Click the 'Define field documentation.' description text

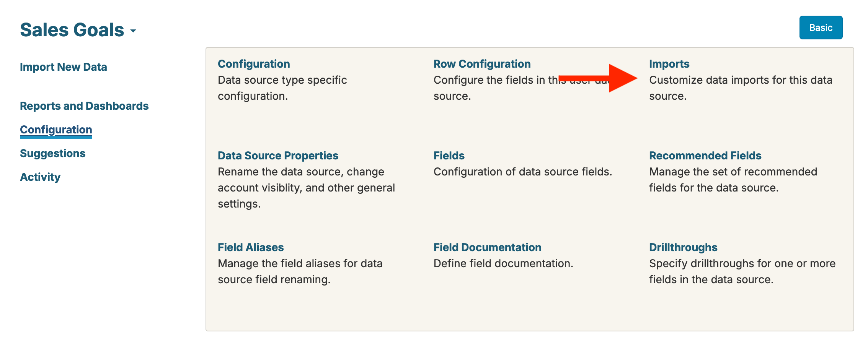click(x=503, y=263)
